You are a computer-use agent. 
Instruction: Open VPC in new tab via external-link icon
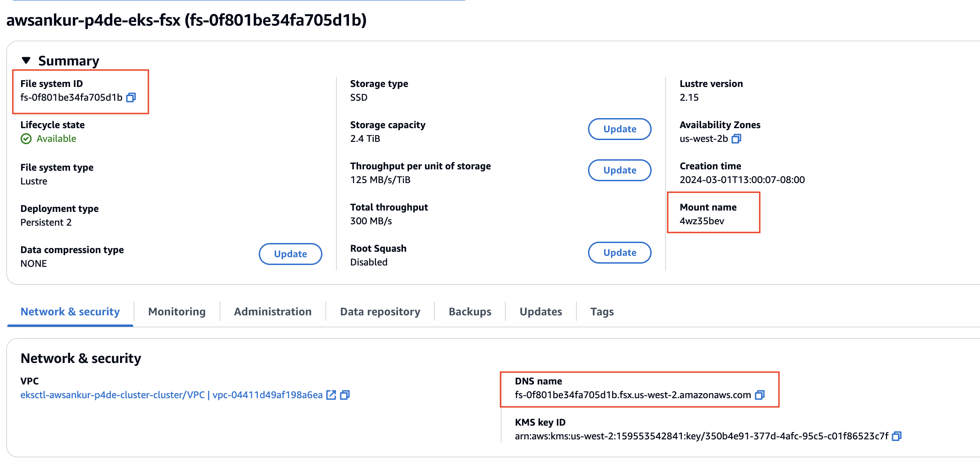pyautogui.click(x=331, y=395)
